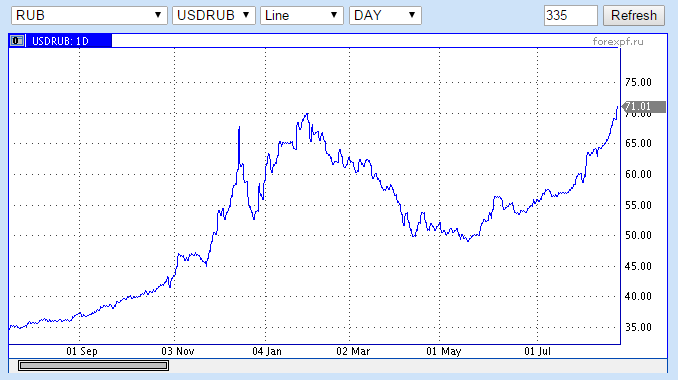The image size is (678, 380).
Task: Click the 01 Jul date label
Action: coord(537,351)
